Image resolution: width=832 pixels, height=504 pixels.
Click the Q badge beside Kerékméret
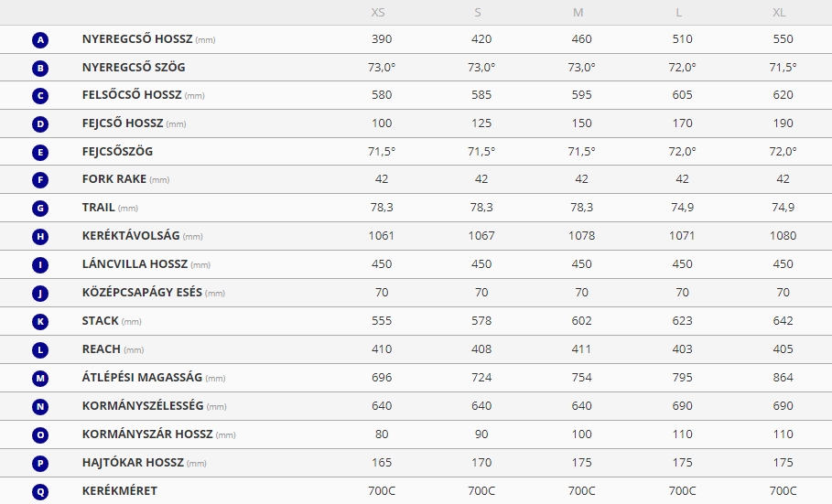39,491
